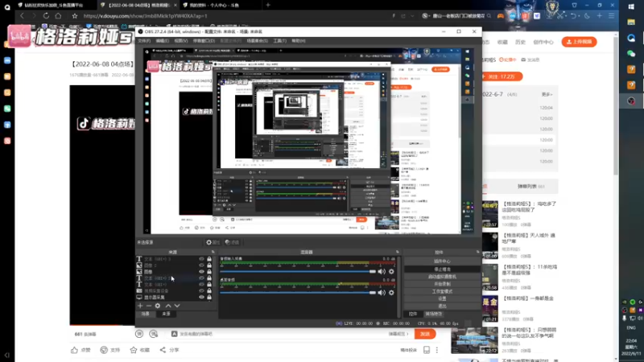Switch to the 场景 tab in OBS
Screen dimensions: 644x362
[146, 314]
